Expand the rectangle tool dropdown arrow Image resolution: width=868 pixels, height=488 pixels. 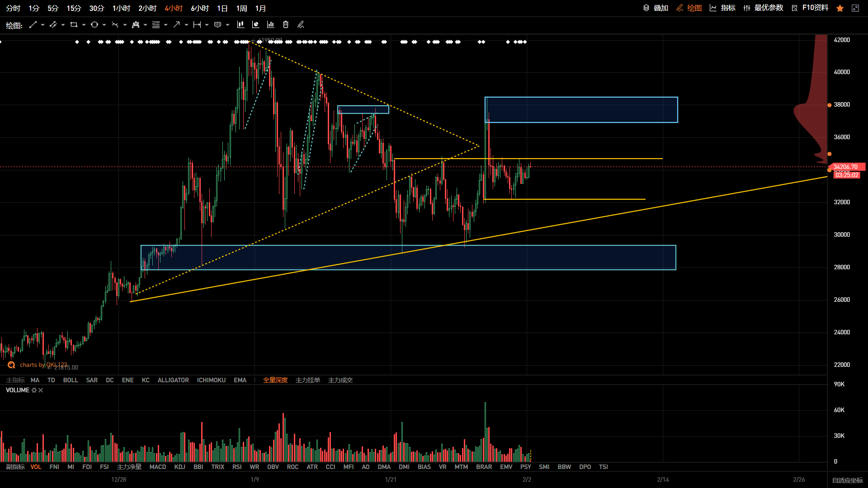click(84, 25)
